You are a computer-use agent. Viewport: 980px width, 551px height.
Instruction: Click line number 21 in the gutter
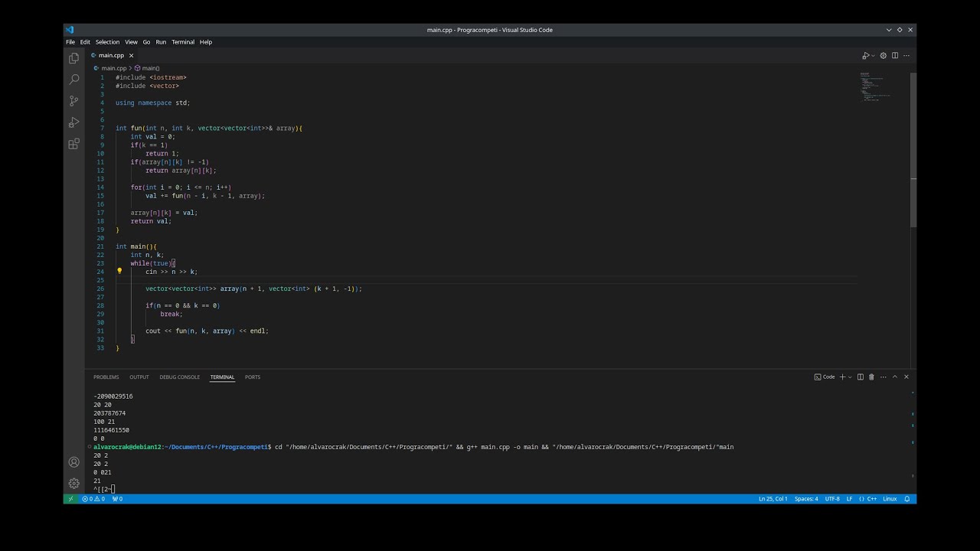coord(100,246)
